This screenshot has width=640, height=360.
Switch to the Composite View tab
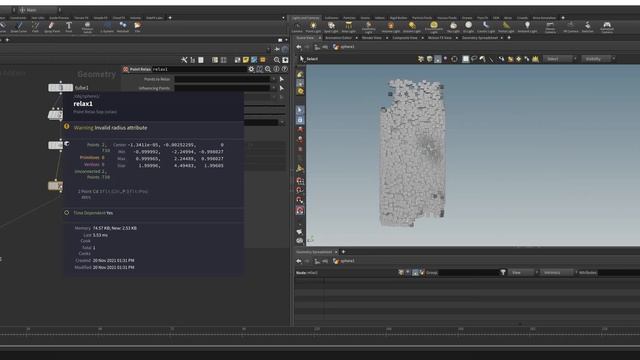404,38
